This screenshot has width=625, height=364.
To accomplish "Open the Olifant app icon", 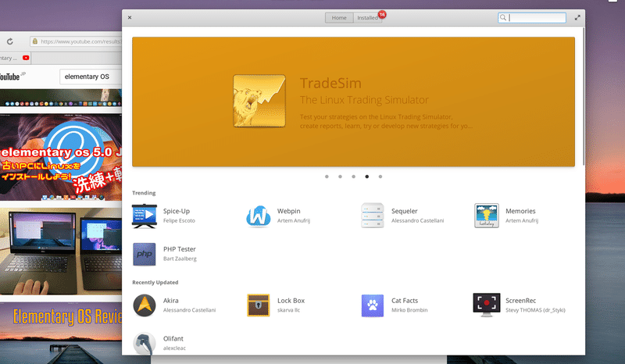I will point(144,343).
